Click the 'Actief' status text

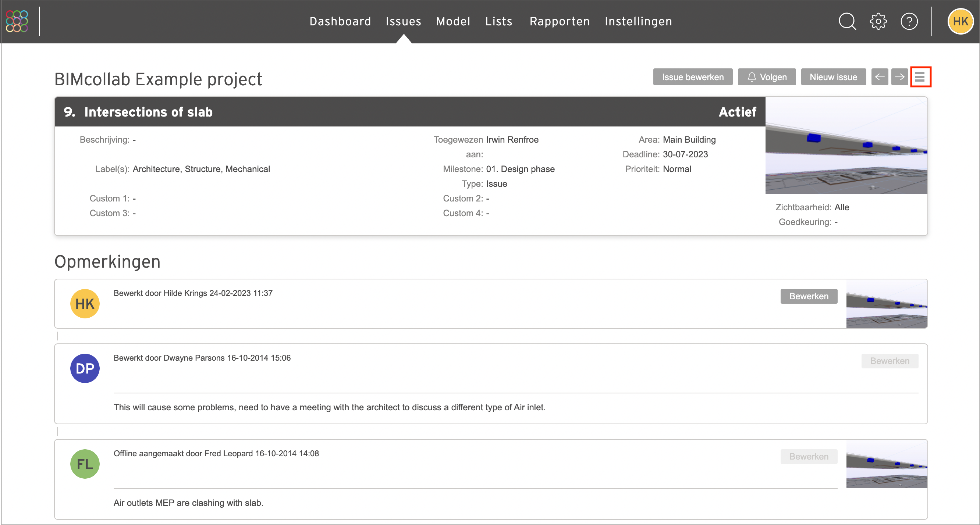(737, 112)
